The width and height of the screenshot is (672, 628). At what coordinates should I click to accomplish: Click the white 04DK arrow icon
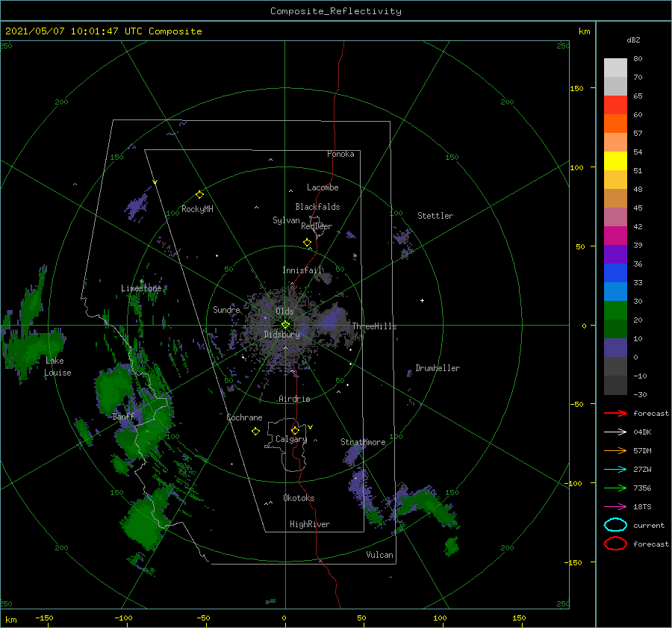[x=615, y=432]
